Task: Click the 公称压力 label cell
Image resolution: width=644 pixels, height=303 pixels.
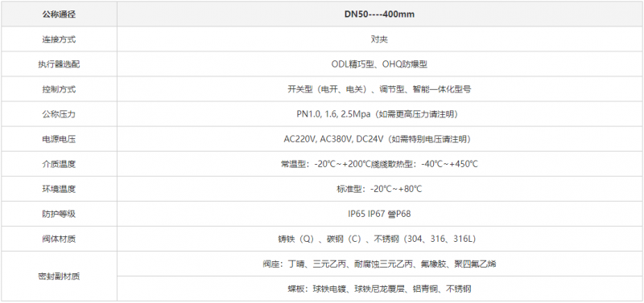Action: [59, 114]
